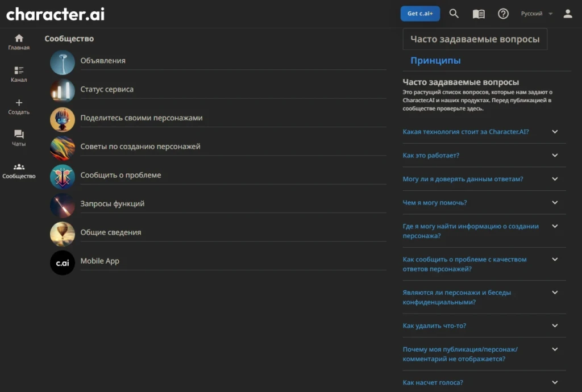Expand 'Чем я могу помочь?' chevron

click(555, 202)
